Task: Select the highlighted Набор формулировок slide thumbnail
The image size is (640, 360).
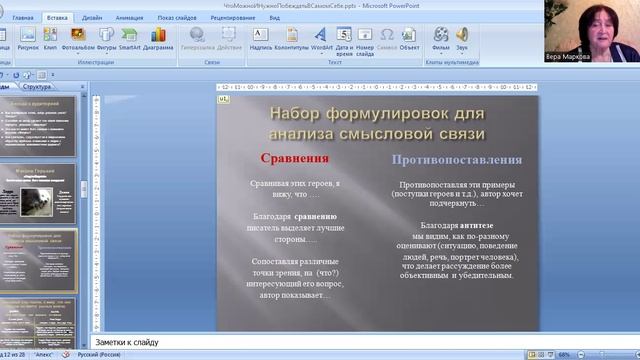Action: pyautogui.click(x=38, y=261)
